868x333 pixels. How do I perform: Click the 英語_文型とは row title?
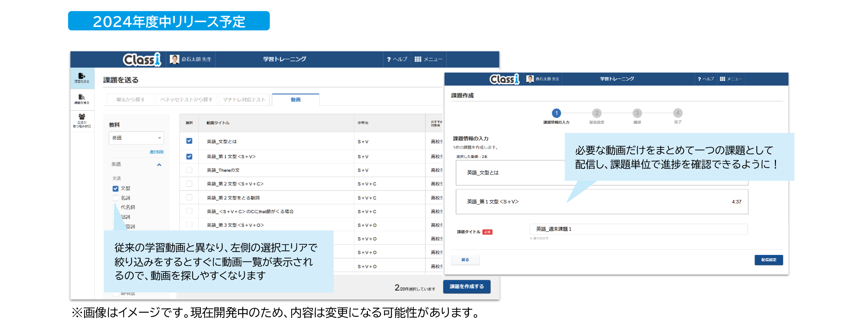(x=222, y=141)
